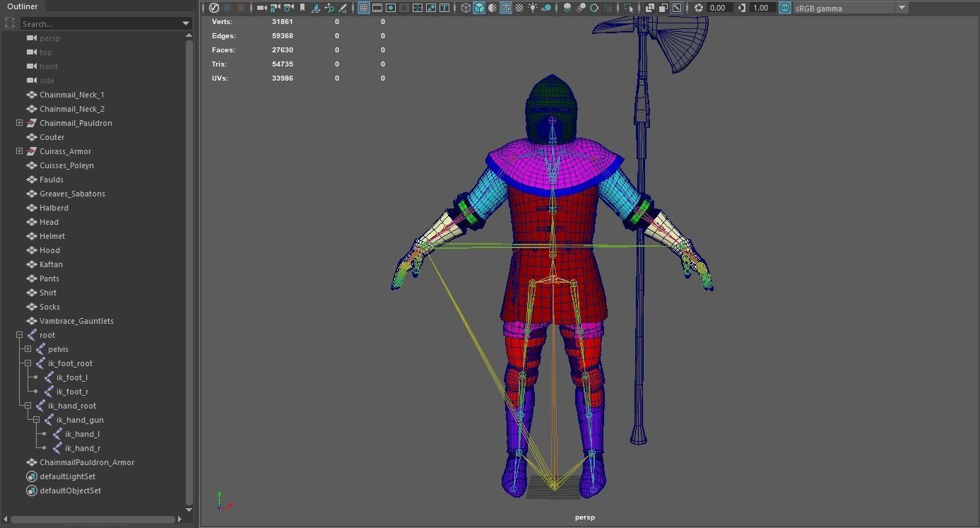Click the Field Chart icon
The image size is (980, 528).
tap(418, 8)
